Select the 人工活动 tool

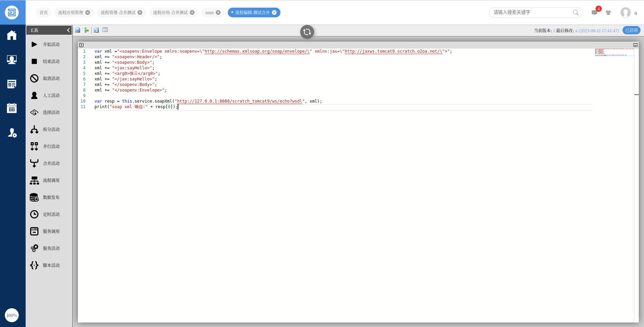49,95
